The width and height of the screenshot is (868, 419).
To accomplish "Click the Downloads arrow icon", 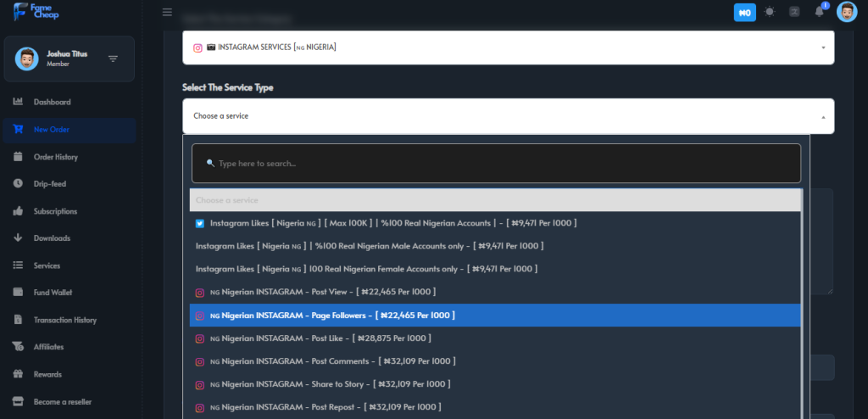I will tap(18, 237).
